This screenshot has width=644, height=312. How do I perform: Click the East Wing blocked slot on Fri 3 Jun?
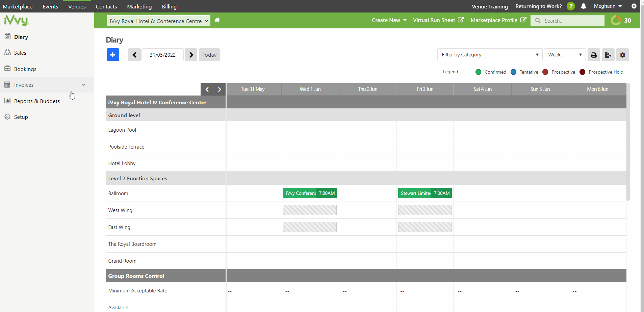(425, 227)
